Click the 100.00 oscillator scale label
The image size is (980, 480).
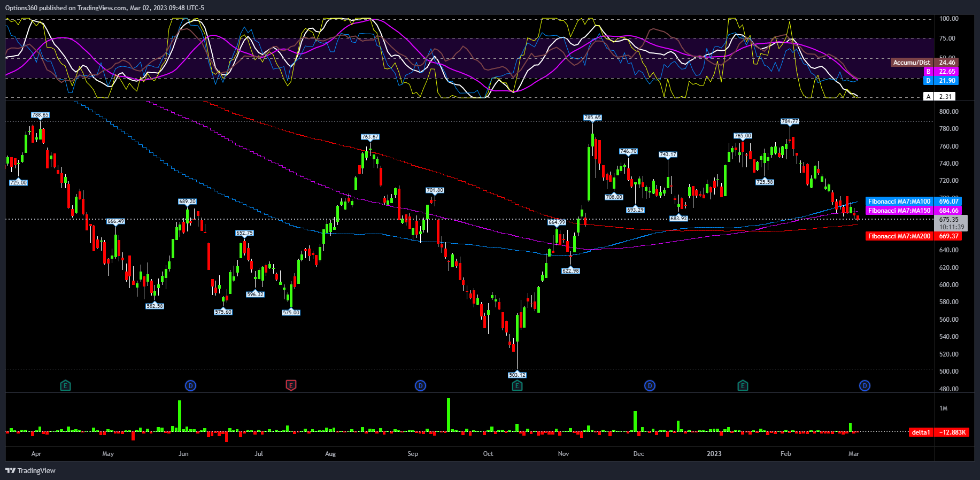pyautogui.click(x=949, y=19)
